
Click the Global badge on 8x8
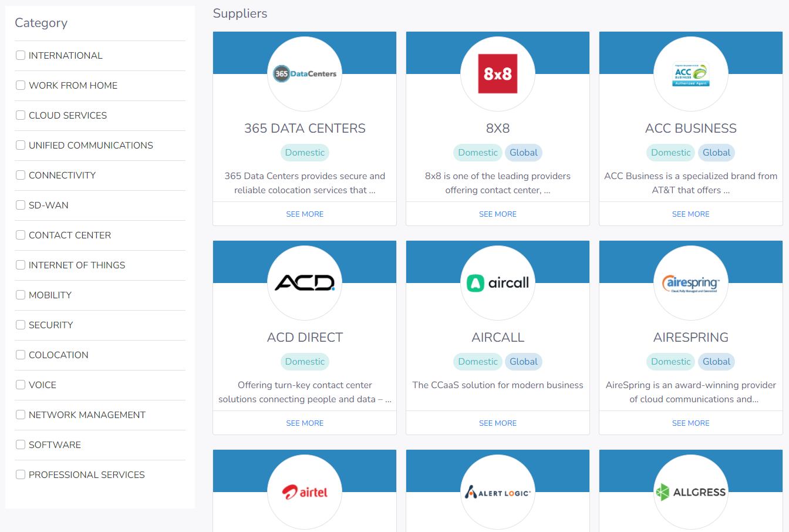click(524, 152)
